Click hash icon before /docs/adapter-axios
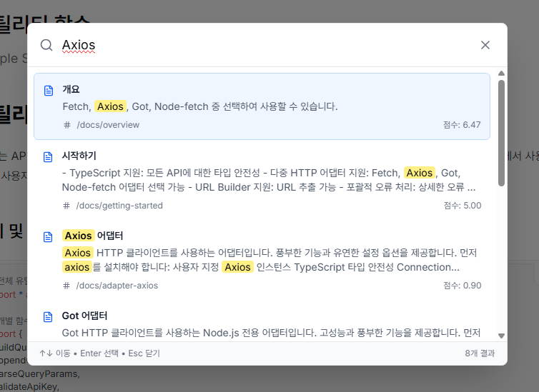The width and height of the screenshot is (539, 392). coord(66,286)
